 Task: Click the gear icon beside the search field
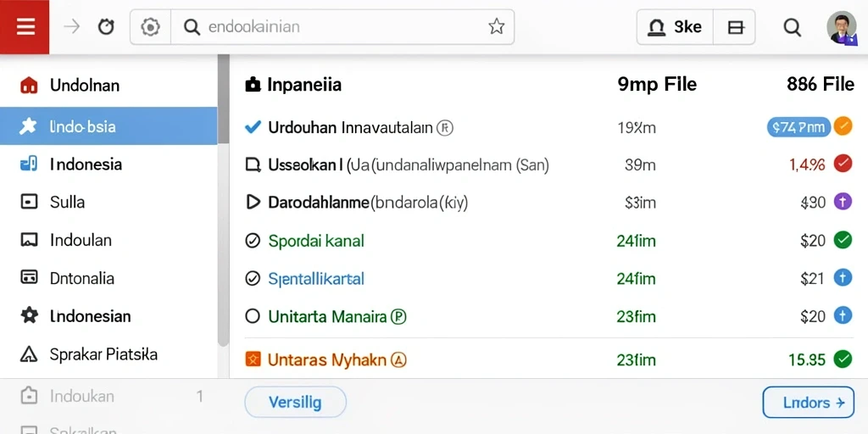pyautogui.click(x=151, y=26)
